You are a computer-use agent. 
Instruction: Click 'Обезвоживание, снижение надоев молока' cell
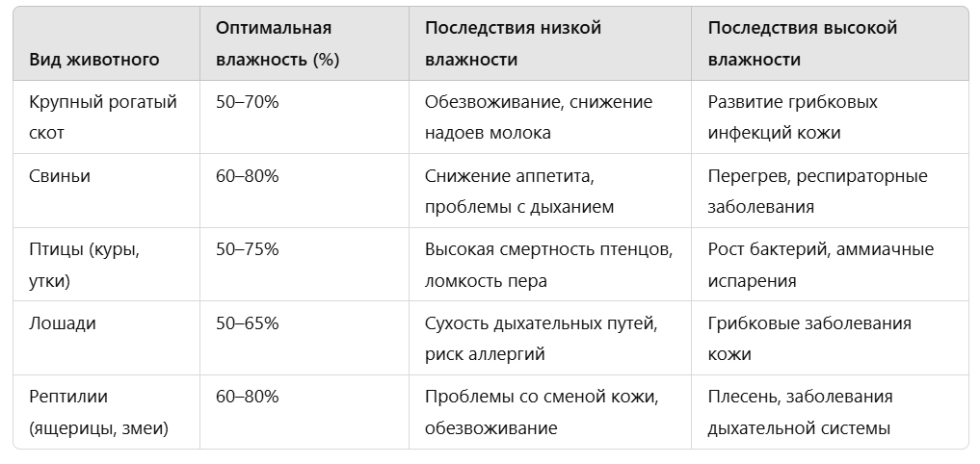539,117
